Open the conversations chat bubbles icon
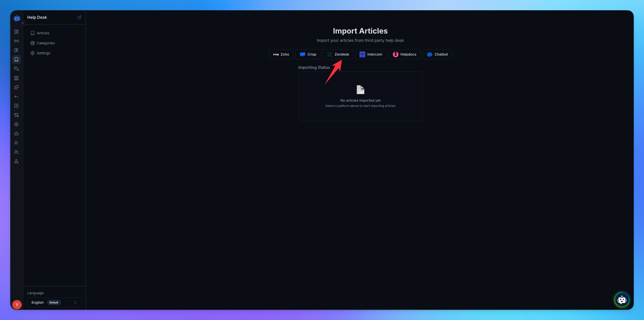 click(17, 69)
